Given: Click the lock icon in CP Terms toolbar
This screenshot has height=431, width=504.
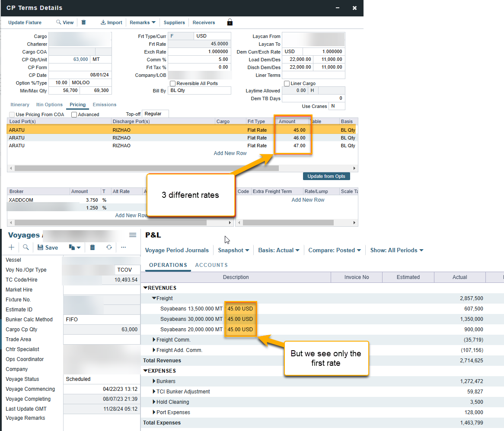Looking at the screenshot, I should pos(230,22).
